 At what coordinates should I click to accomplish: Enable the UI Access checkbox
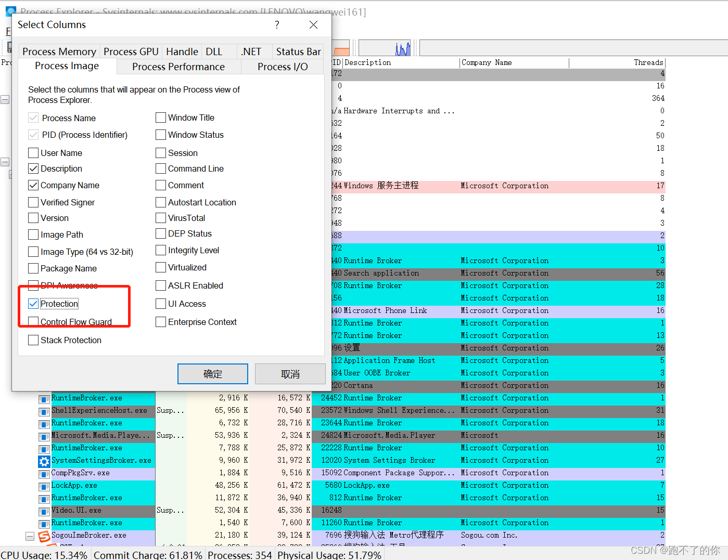(x=161, y=304)
